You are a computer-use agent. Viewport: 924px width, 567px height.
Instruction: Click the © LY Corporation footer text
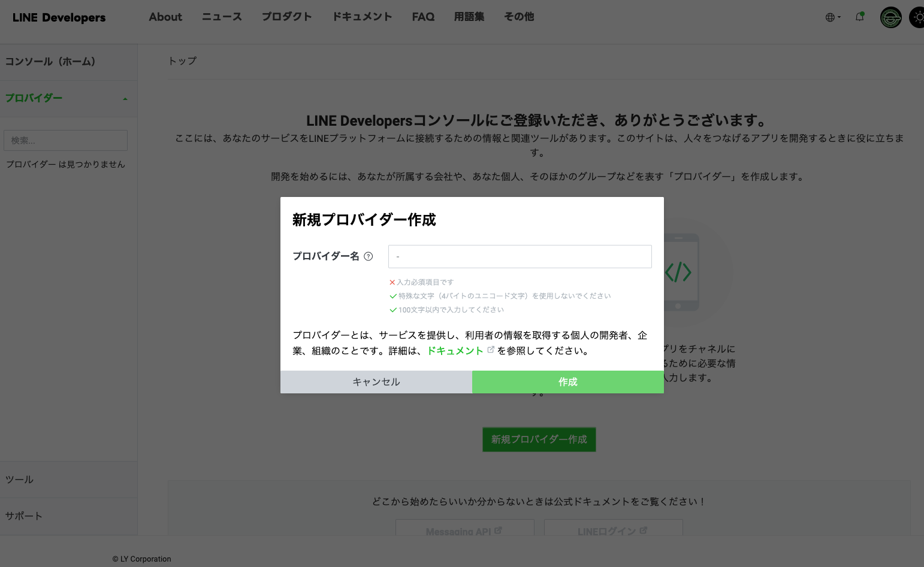click(141, 559)
